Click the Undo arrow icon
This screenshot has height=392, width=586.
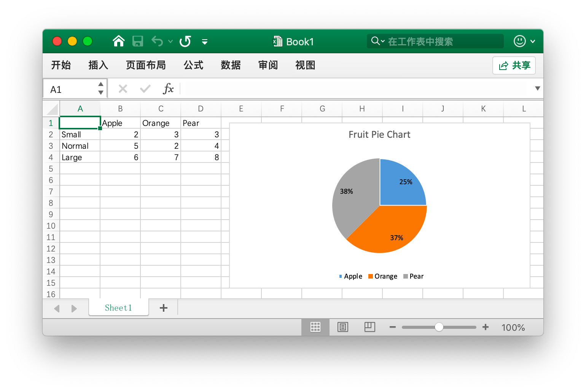click(x=157, y=41)
